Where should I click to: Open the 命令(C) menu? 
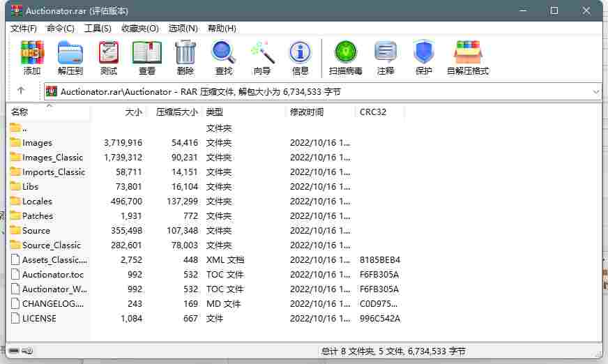tap(61, 29)
